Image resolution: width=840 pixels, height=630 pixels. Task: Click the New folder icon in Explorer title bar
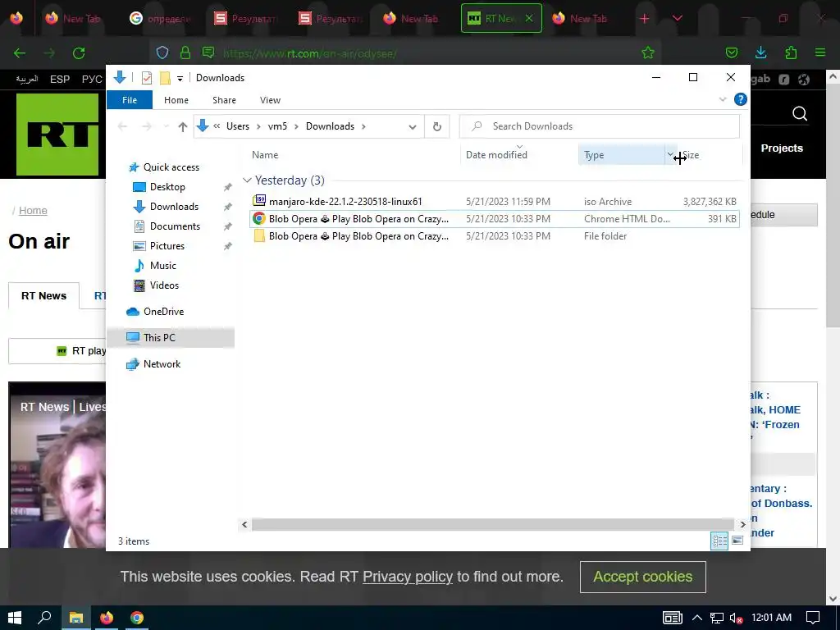165,78
